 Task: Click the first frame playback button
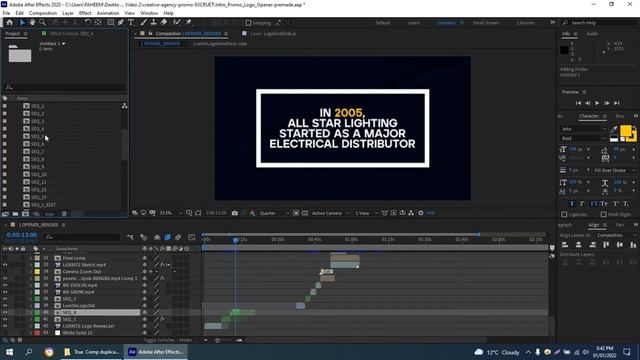[x=578, y=103]
